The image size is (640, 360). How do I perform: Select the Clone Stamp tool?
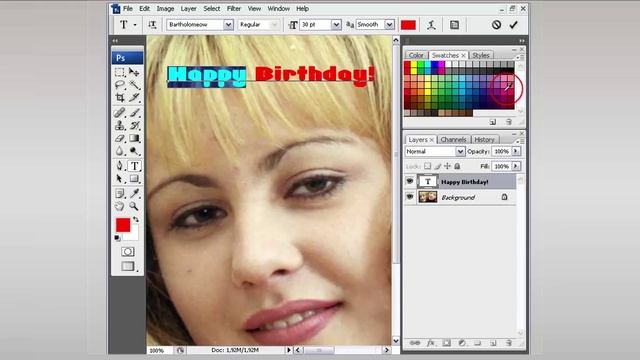[x=120, y=125]
